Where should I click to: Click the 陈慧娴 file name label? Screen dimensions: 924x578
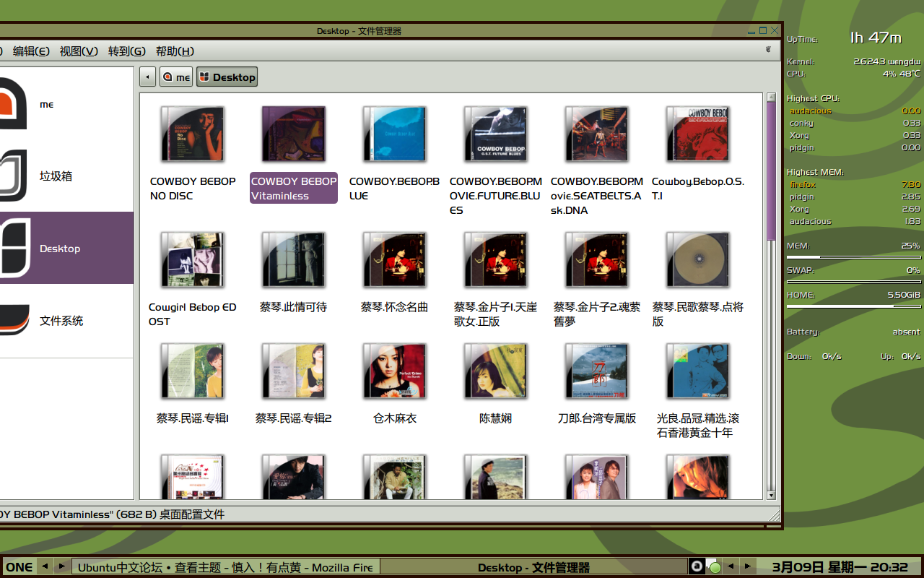click(496, 418)
